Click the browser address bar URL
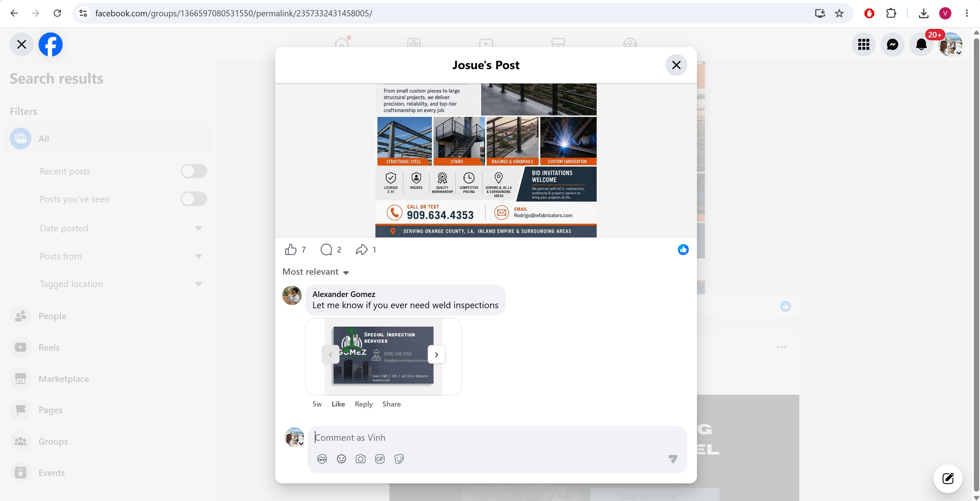 pyautogui.click(x=234, y=13)
